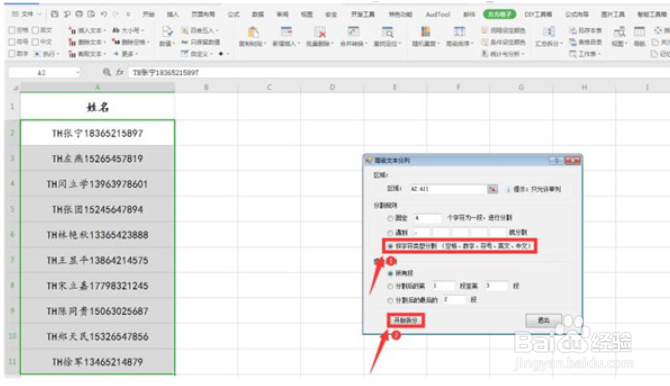Open the 删除文本 dropdown
Screen dimensions: 670x386
point(88,42)
